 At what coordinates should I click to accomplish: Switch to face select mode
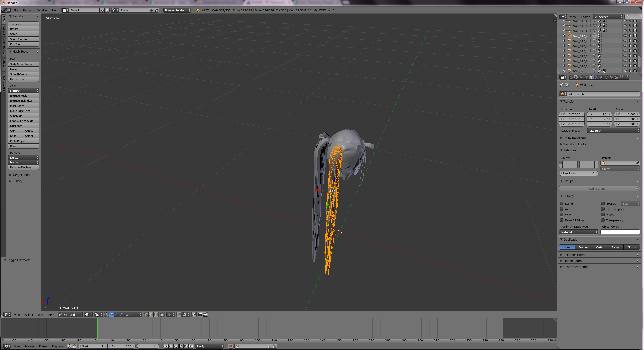click(156, 314)
